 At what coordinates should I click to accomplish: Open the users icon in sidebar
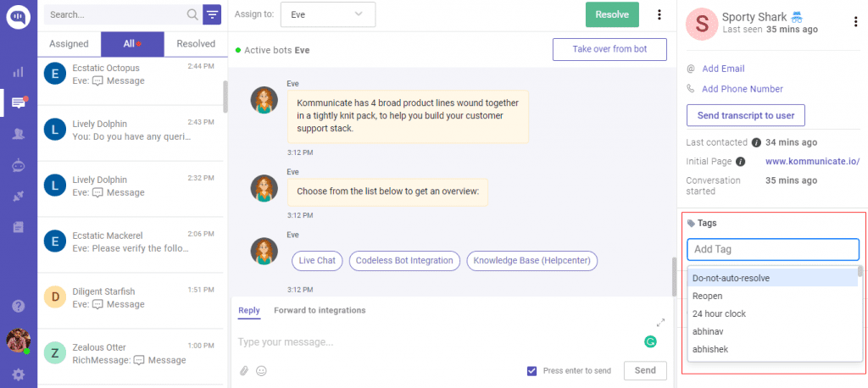(19, 133)
